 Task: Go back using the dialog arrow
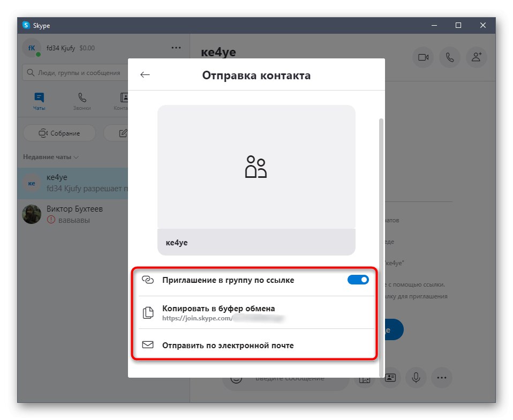coord(145,74)
